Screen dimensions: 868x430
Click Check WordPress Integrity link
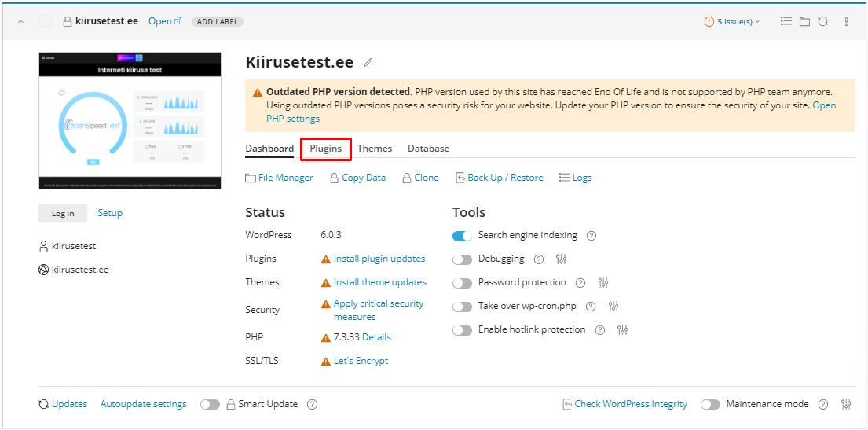click(x=625, y=405)
